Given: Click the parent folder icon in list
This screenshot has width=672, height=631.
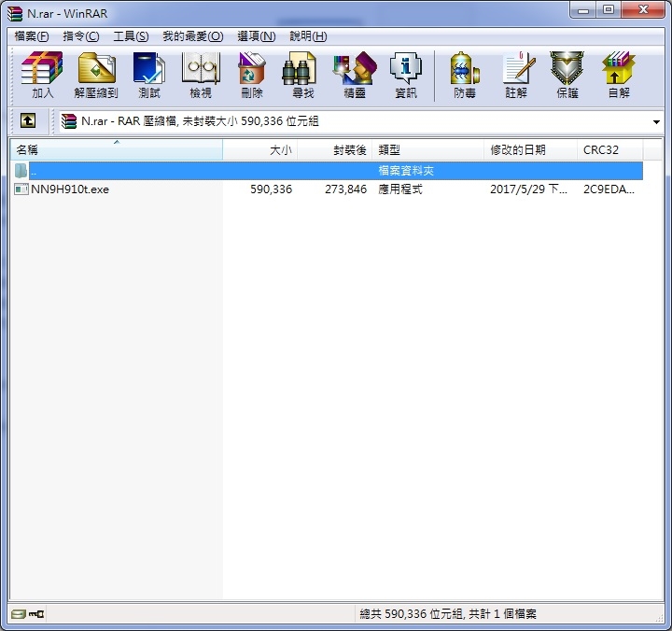Looking at the screenshot, I should pyautogui.click(x=21, y=171).
